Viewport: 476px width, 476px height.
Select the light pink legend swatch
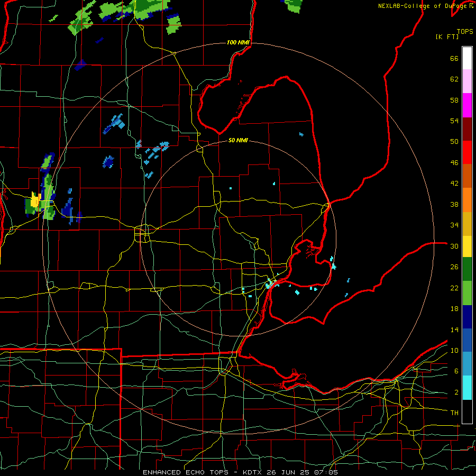[x=467, y=81]
